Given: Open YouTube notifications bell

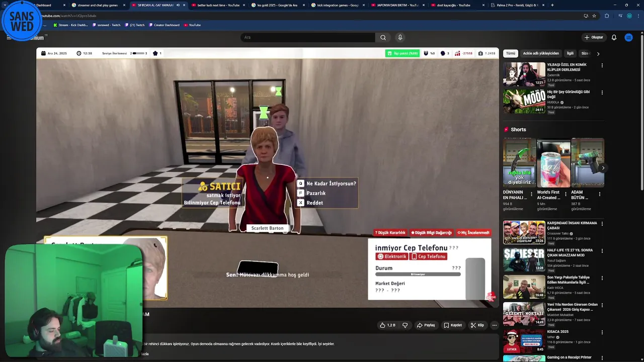Looking at the screenshot, I should click(614, 37).
